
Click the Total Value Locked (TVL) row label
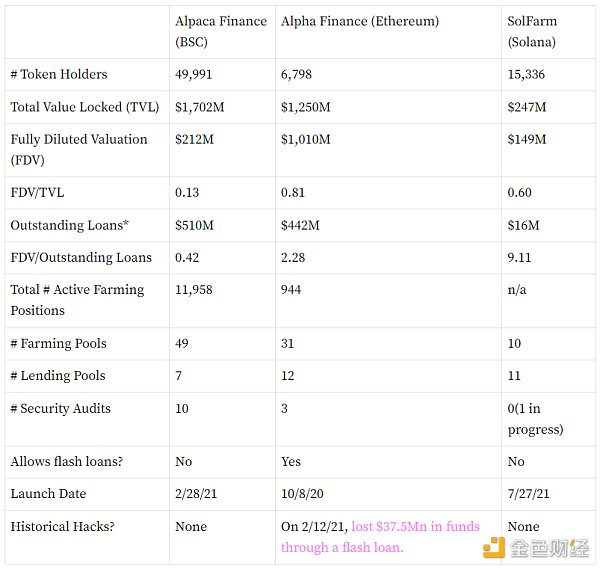coord(85,107)
